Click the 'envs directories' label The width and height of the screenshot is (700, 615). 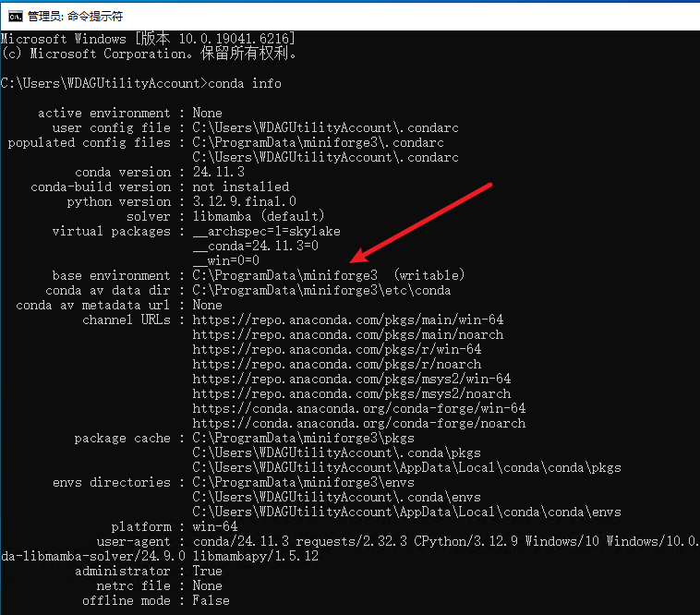pos(111,482)
